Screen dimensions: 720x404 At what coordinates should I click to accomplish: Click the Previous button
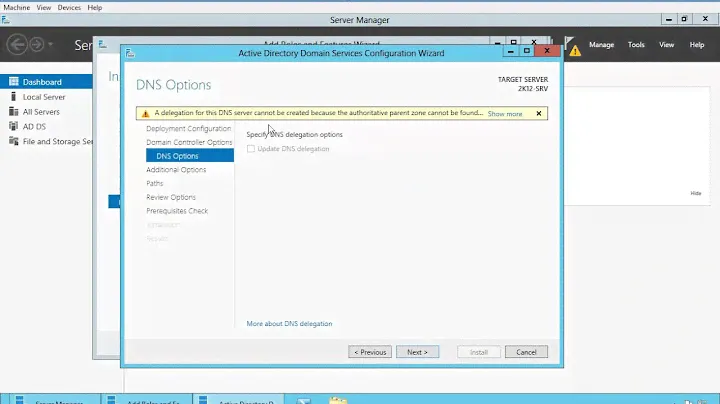click(x=369, y=352)
